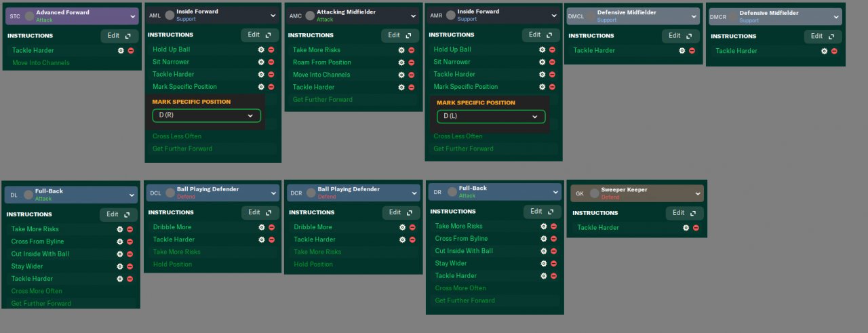The height and width of the screenshot is (333, 868).
Task: Edit instructions for GK Sweeper Keeper
Action: [x=685, y=213]
